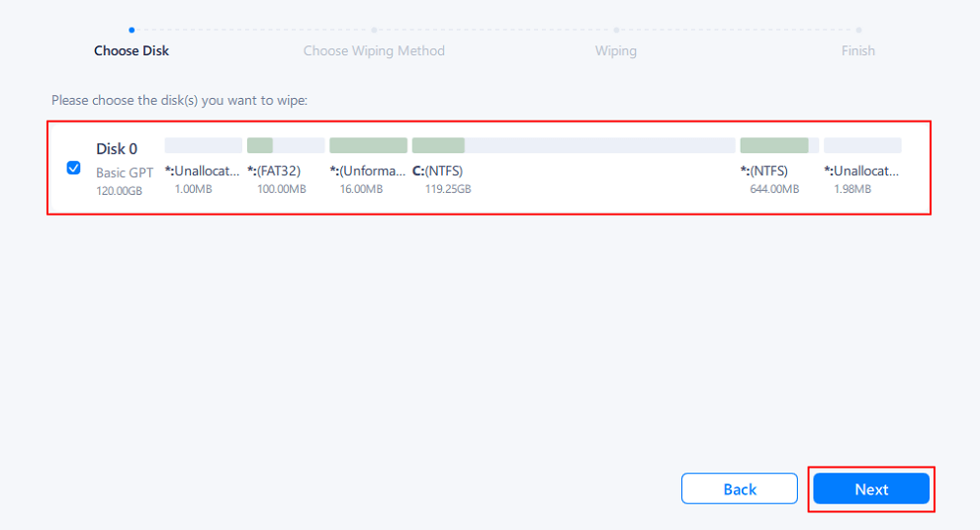Viewport: 980px width, 530px height.
Task: Click the Finish step dot
Action: point(858,30)
